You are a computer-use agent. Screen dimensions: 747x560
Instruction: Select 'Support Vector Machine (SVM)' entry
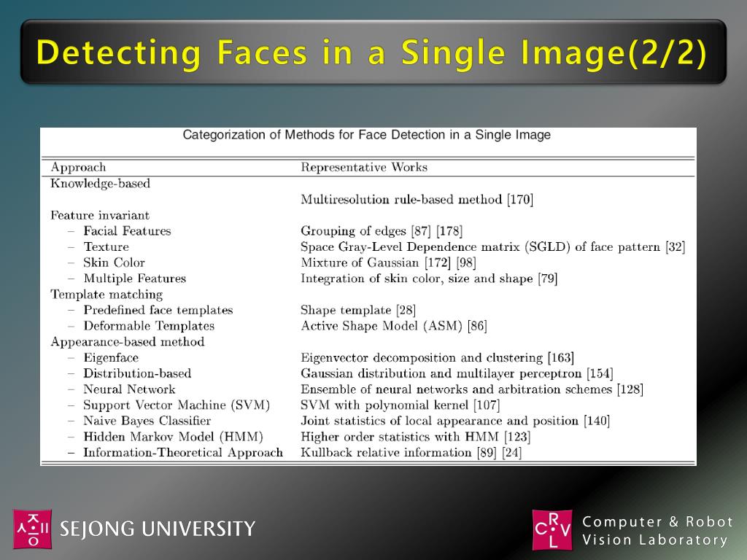[x=177, y=405]
